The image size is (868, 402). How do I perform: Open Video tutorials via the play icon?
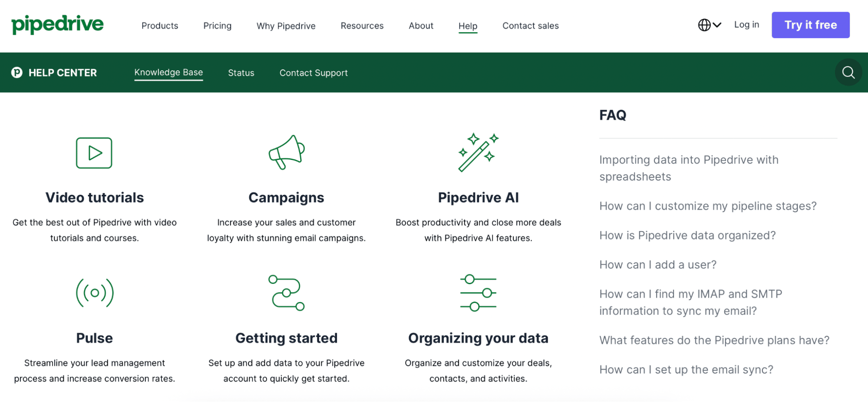94,153
